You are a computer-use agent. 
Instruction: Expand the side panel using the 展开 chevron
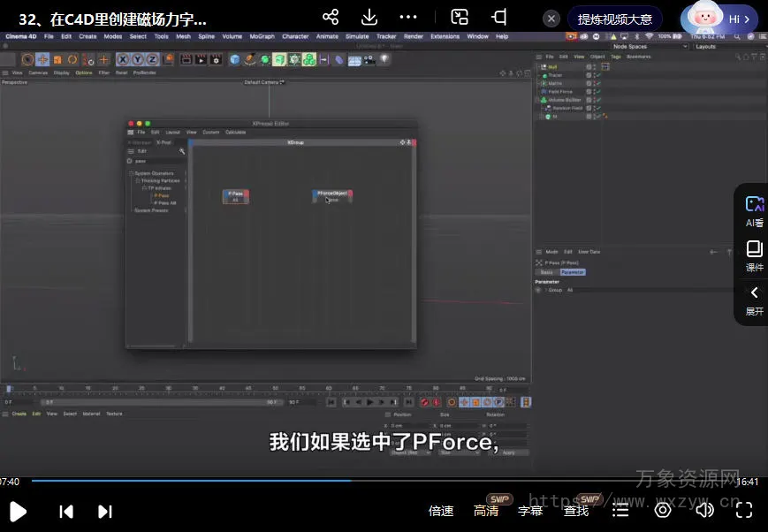[754, 293]
